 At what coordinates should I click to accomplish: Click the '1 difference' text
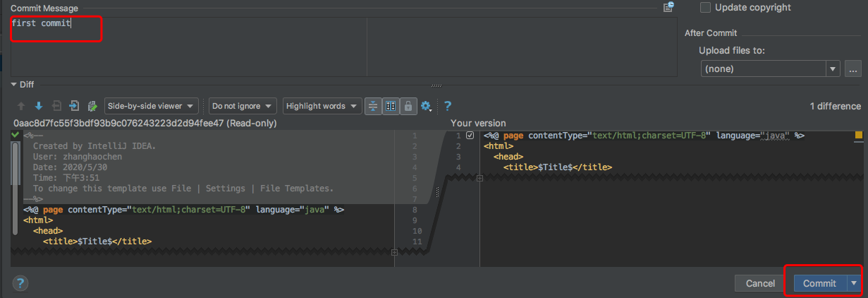click(x=835, y=106)
